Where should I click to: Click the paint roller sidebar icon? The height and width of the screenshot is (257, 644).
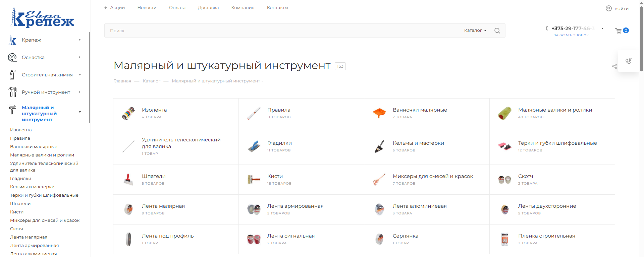(12, 110)
